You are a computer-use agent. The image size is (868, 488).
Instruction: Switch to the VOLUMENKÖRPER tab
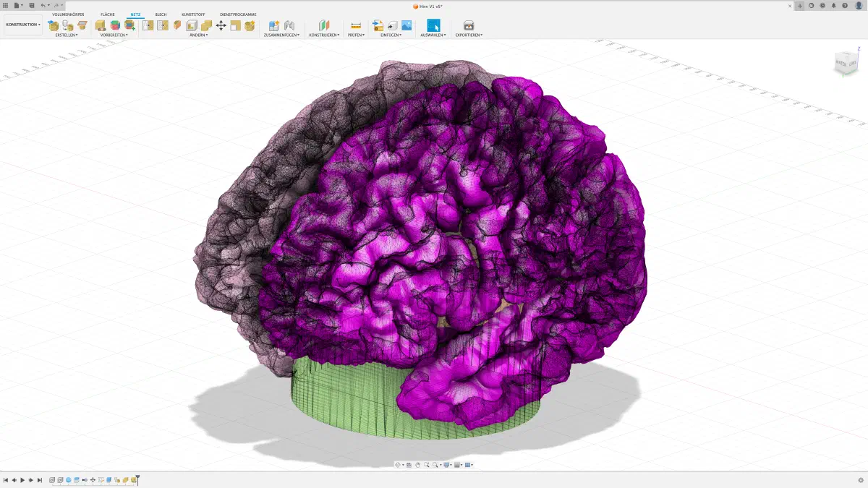pyautogui.click(x=68, y=14)
